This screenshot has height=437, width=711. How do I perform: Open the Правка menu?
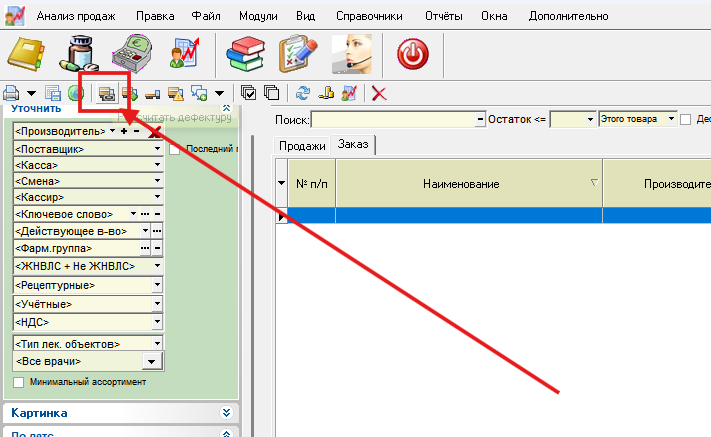coord(155,16)
